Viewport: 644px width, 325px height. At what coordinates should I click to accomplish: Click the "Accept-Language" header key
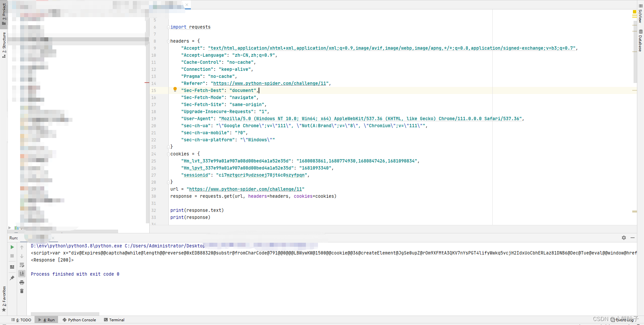click(x=204, y=55)
